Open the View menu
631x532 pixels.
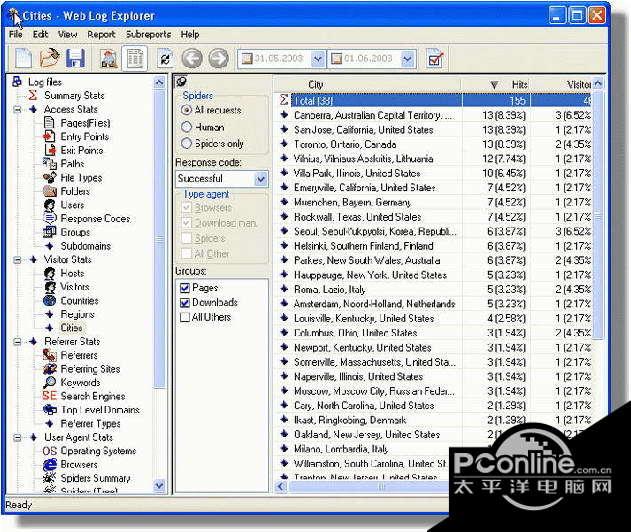click(x=67, y=34)
